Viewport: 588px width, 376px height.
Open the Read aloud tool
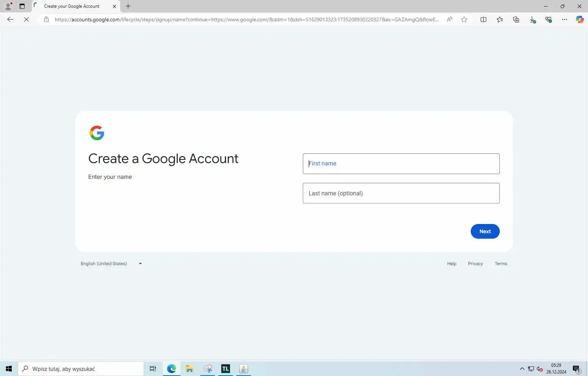point(449,19)
